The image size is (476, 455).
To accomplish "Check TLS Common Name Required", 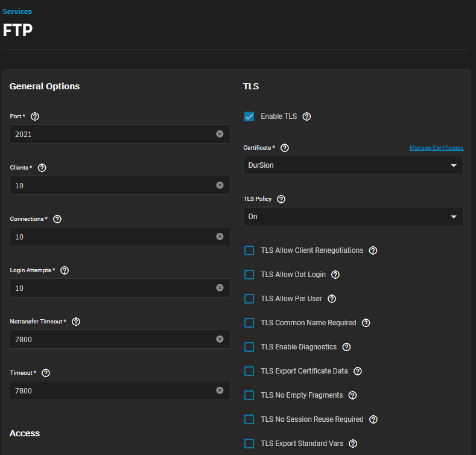I will [249, 323].
